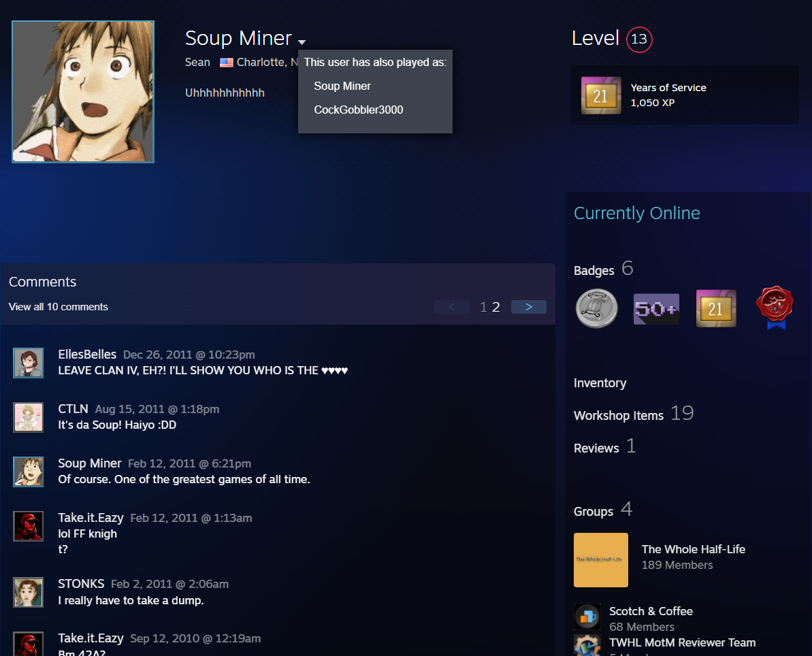Expand the Soup Miner name history arrow
812x656 pixels.
tap(302, 42)
